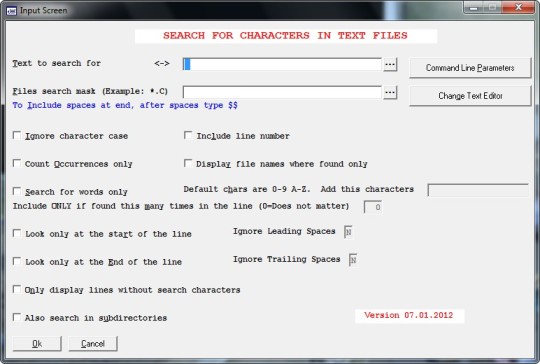
Task: Open browse button next to search text field
Action: tap(390, 64)
